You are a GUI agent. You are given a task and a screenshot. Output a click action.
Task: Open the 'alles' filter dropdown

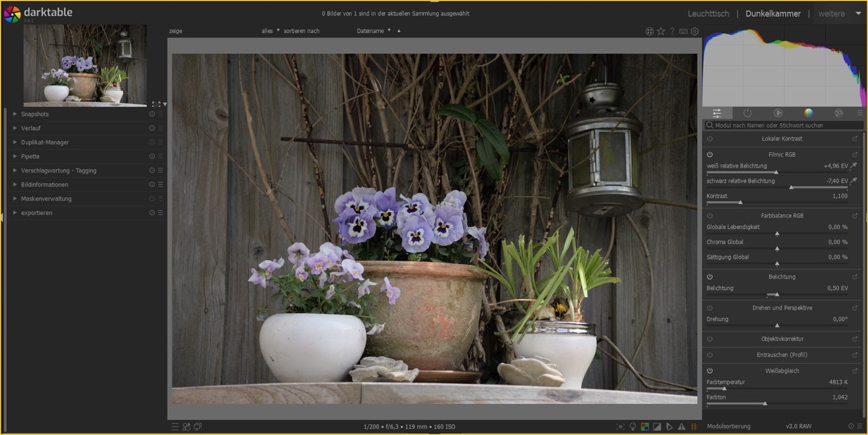point(270,31)
